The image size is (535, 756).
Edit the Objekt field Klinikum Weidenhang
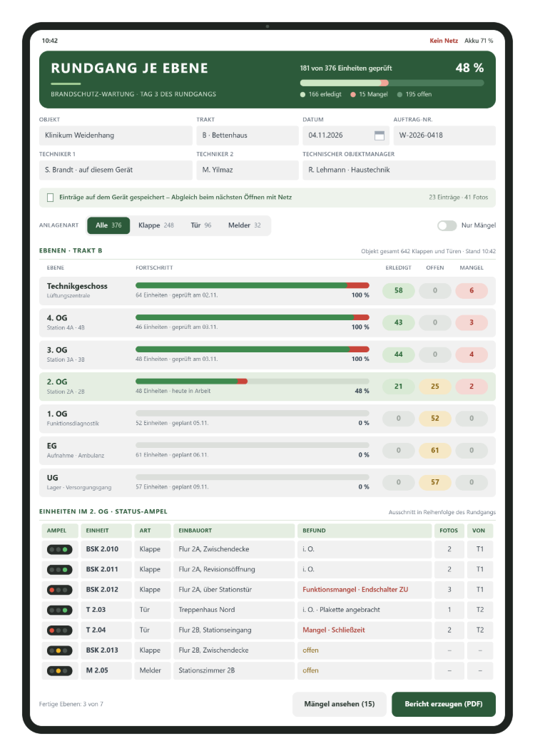point(116,136)
